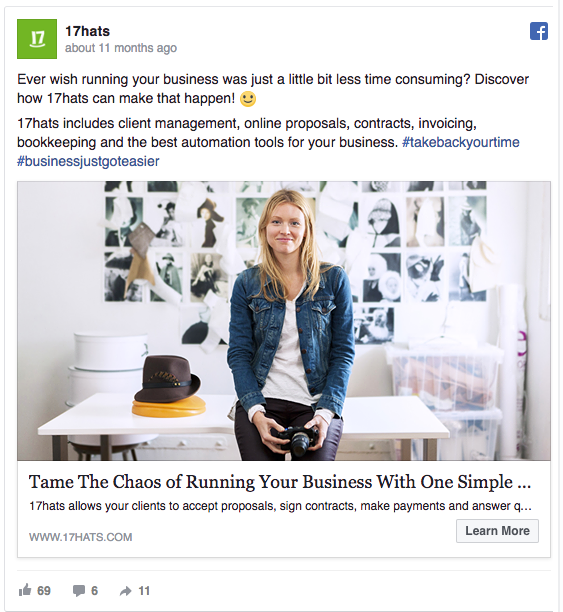Click the 'about 11 months ago' timestamp
Screen dimensions: 563x612
[121, 48]
